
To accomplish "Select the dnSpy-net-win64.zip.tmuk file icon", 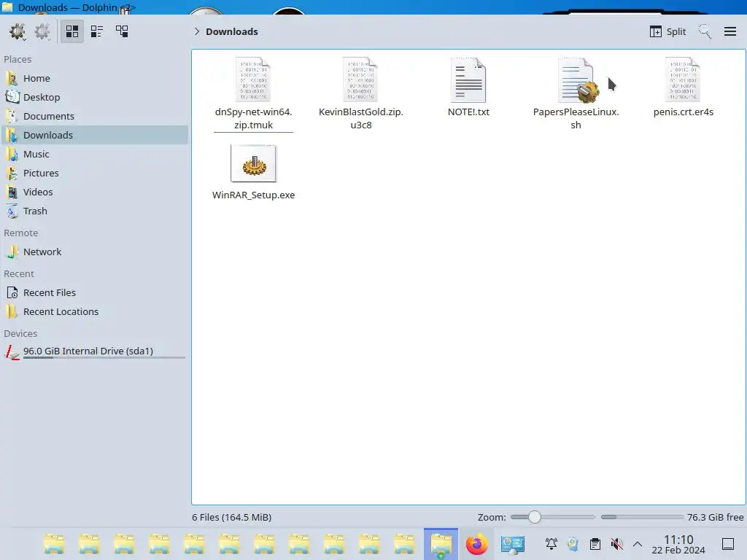I will [253, 79].
